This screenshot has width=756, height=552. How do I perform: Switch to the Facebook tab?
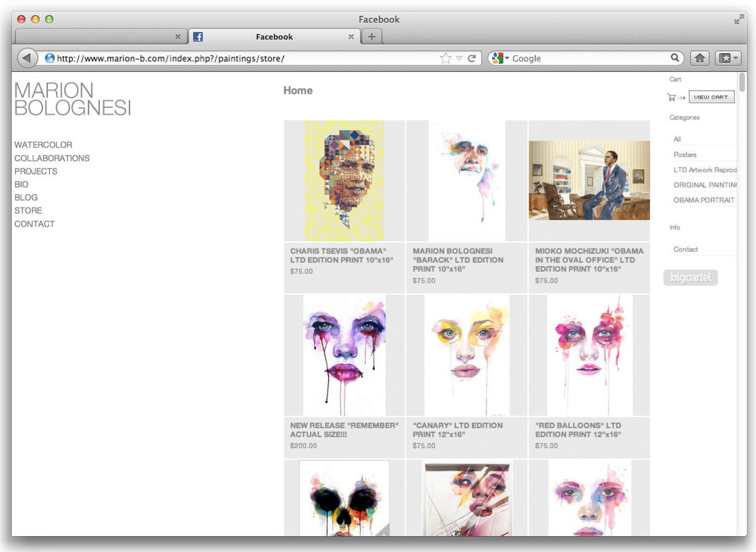(274, 37)
